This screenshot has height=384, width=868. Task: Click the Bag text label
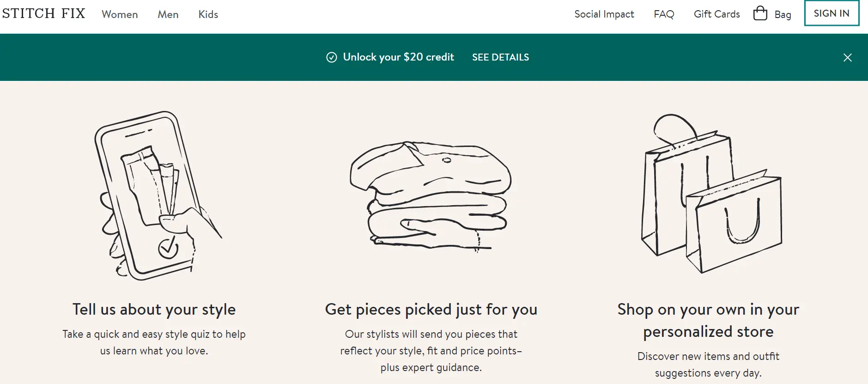pos(783,15)
